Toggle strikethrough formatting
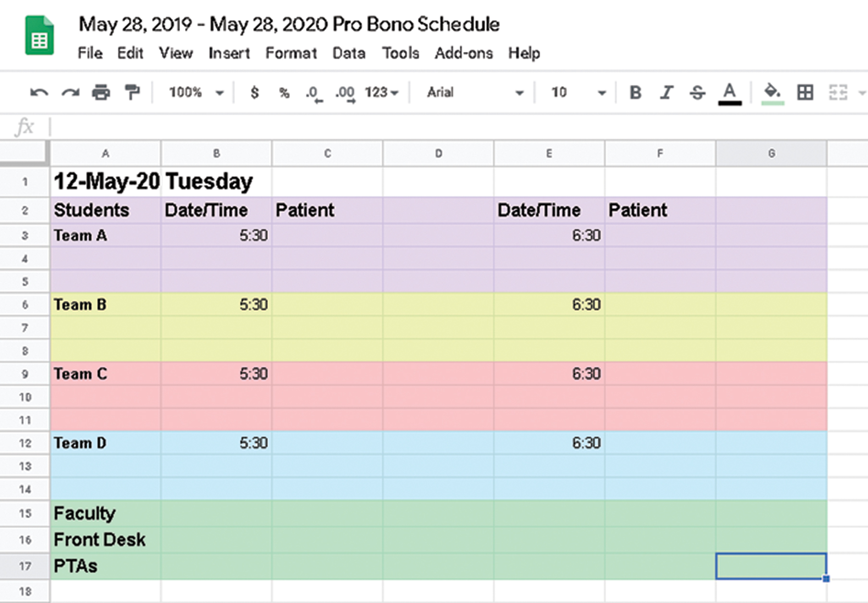 click(x=697, y=92)
